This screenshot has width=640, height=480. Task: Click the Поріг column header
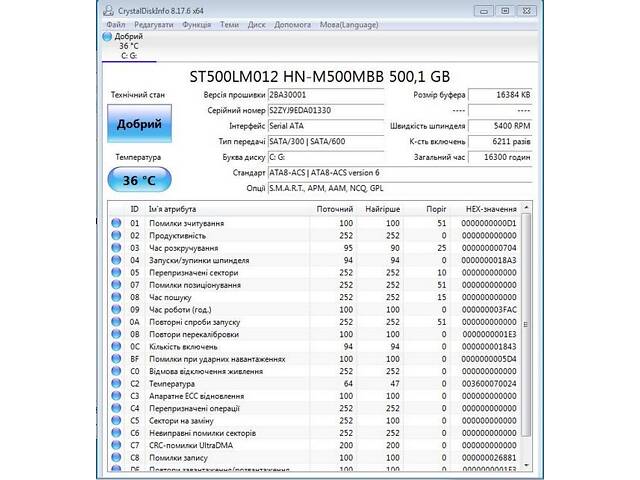pyautogui.click(x=427, y=209)
